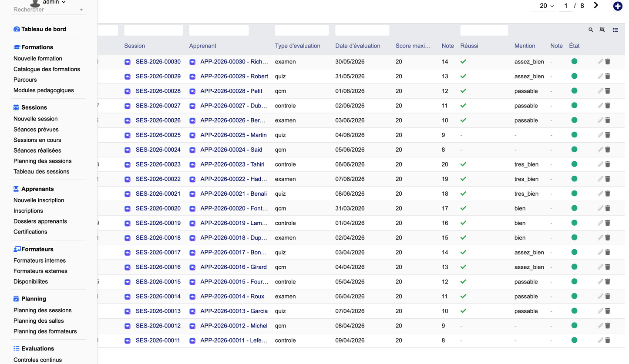Open the list view options icon
The image size is (629, 364).
point(615,30)
